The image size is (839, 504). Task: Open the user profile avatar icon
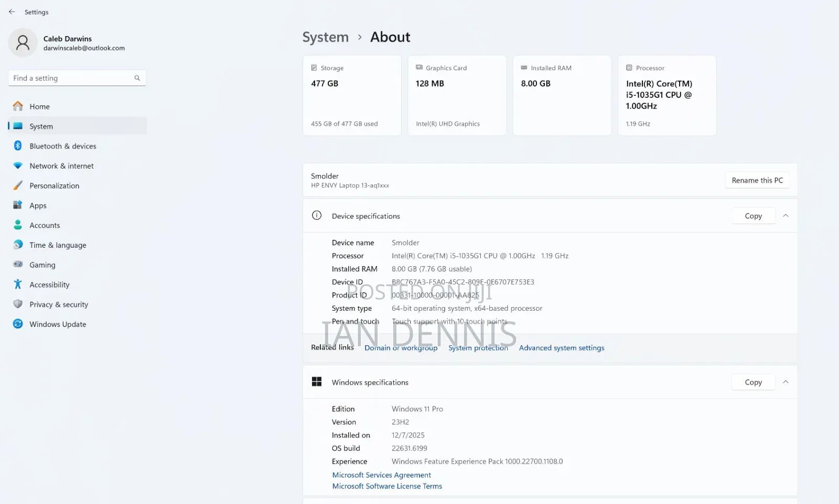click(x=23, y=42)
